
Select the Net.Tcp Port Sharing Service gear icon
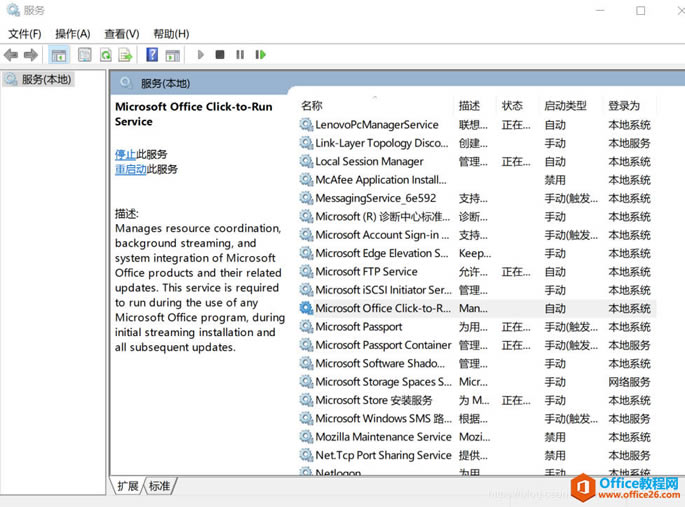306,455
